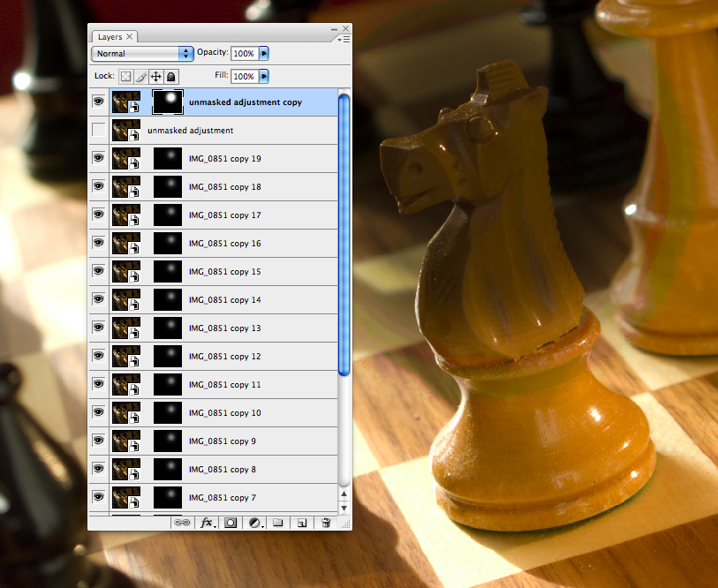
Task: Select layer mask of unmasked adjustment copy
Action: click(x=168, y=102)
